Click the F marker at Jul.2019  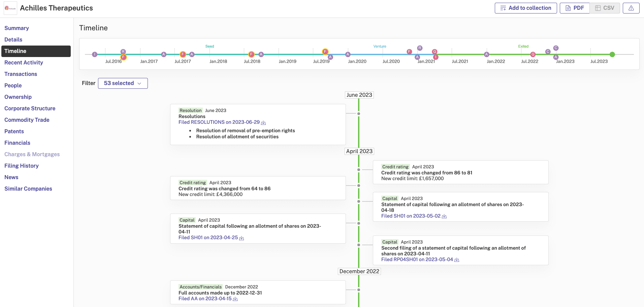coord(325,52)
